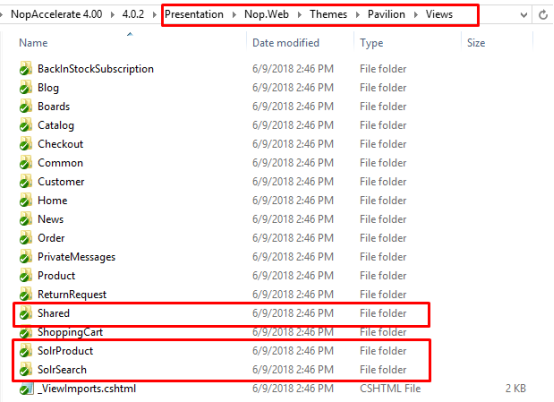Screen dimensions: 554x402
Task: Sort files by Type column header
Action: [x=371, y=43]
